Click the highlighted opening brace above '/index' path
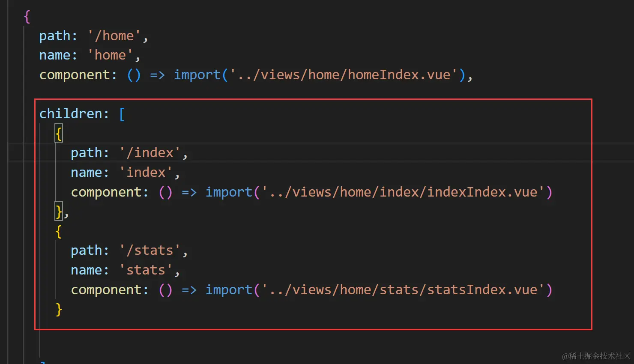This screenshot has width=634, height=364. tap(59, 134)
